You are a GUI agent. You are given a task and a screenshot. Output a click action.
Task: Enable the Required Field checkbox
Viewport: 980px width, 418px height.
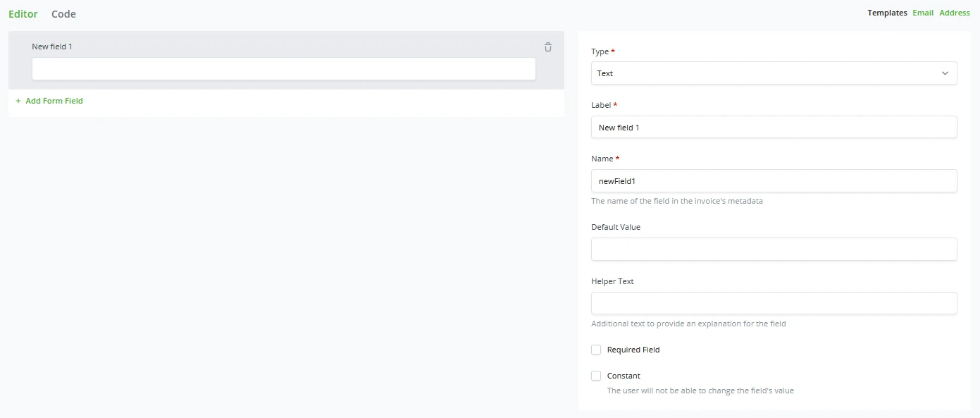click(x=596, y=350)
